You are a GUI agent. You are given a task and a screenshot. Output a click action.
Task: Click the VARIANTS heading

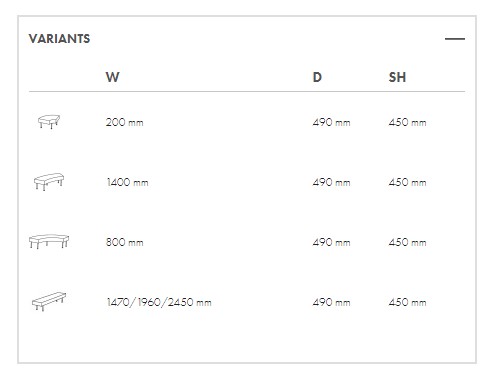tap(59, 39)
